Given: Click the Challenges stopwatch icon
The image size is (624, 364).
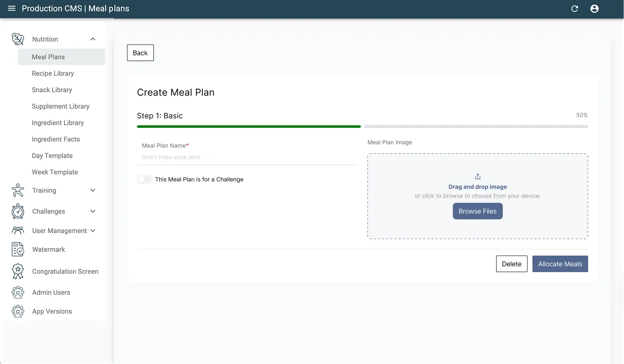Looking at the screenshot, I should point(18,211).
